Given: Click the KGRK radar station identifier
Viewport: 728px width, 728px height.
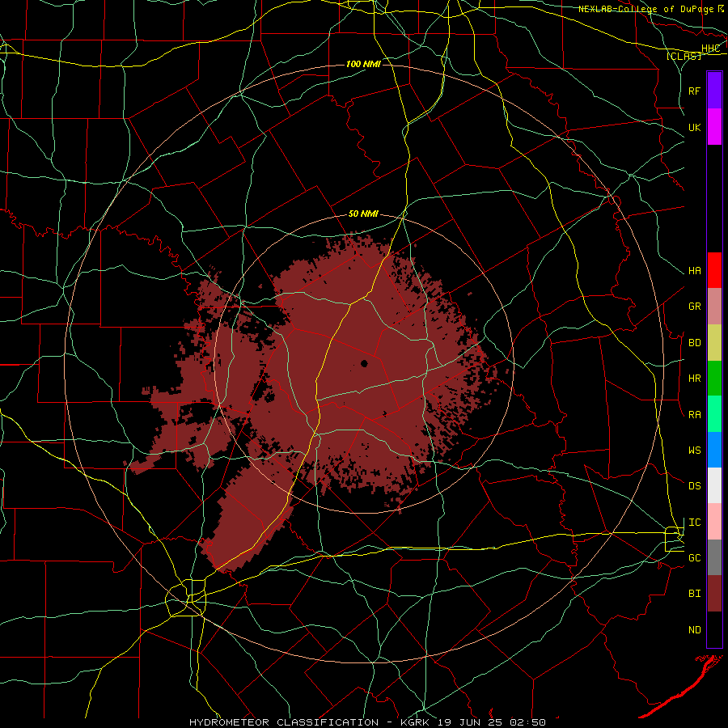Looking at the screenshot, I should click(413, 722).
